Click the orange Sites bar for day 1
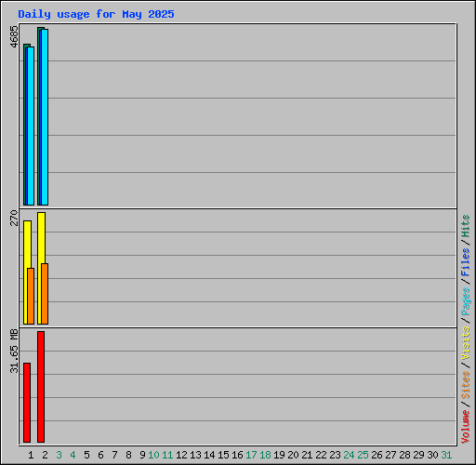This screenshot has height=465, width=476. [31, 296]
